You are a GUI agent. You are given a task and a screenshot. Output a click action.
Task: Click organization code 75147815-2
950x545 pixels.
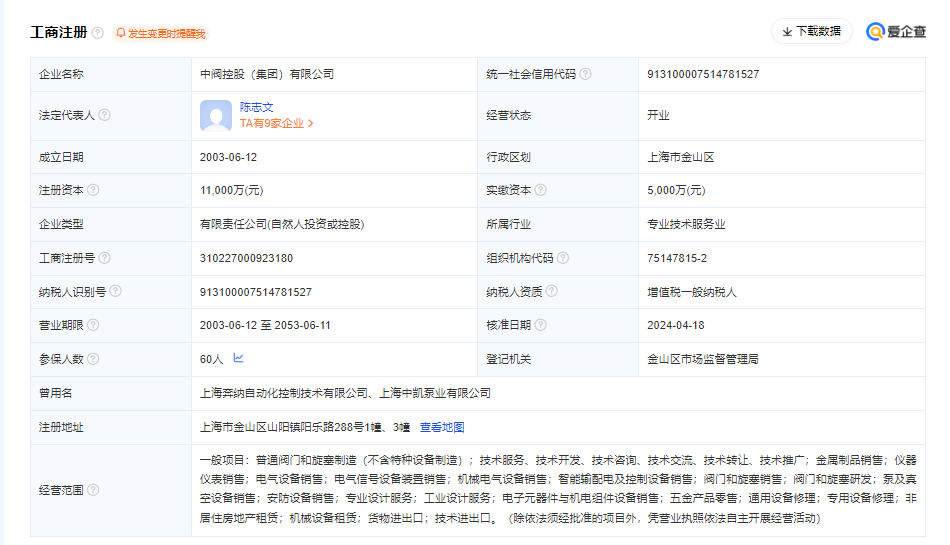point(677,258)
